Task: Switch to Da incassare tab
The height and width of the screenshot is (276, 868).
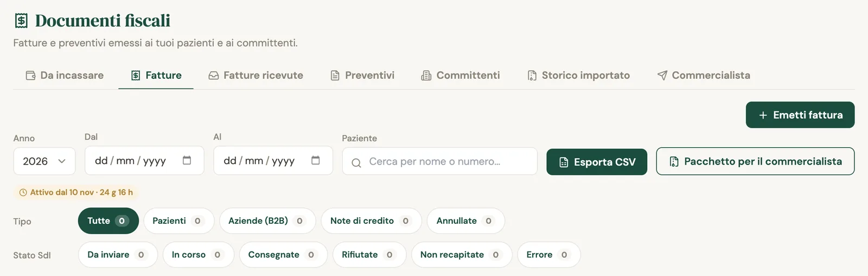Action: click(x=65, y=76)
